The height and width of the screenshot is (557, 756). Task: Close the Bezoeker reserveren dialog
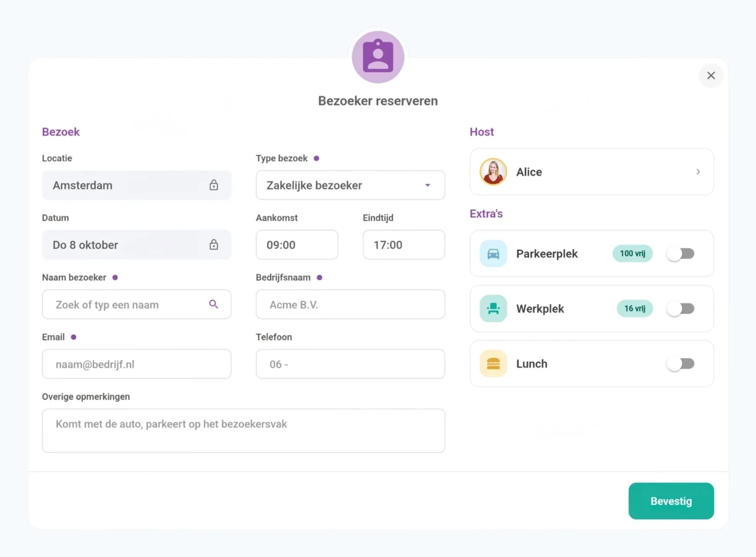pos(711,75)
